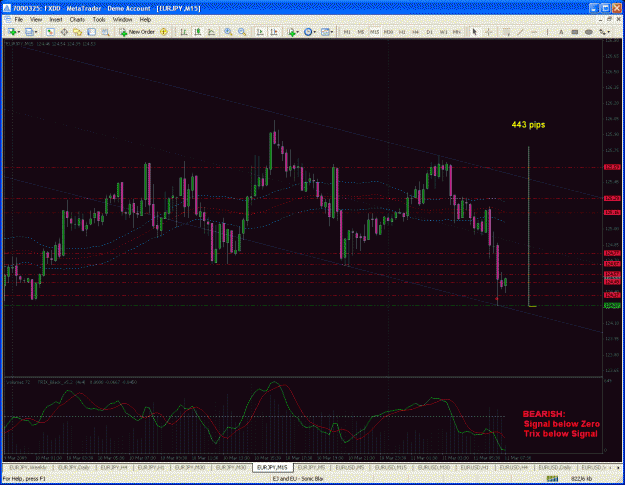625x485 pixels.
Task: Switch to the EURJPY,Daily chart tab
Action: [x=74, y=467]
